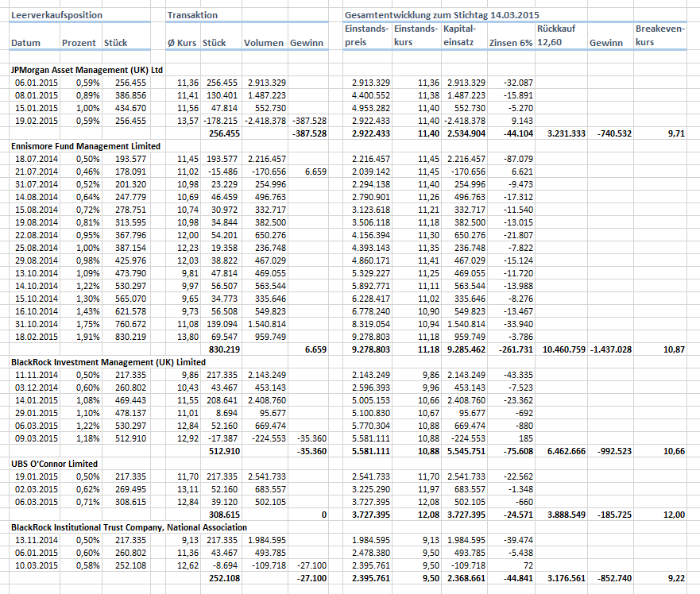
Task: Select UBS Rückkauf value 3.888.549
Action: (566, 515)
